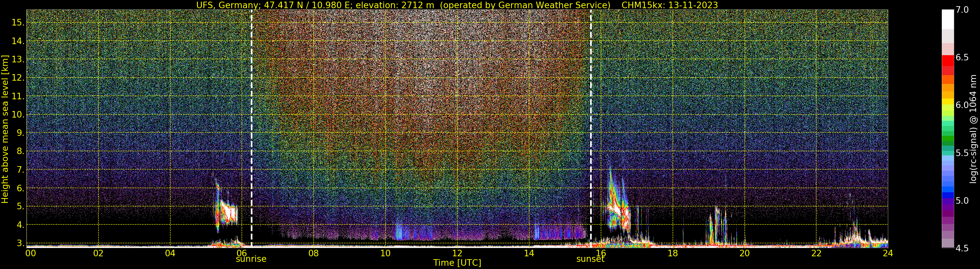Click the time axis tick '08'

point(313,253)
